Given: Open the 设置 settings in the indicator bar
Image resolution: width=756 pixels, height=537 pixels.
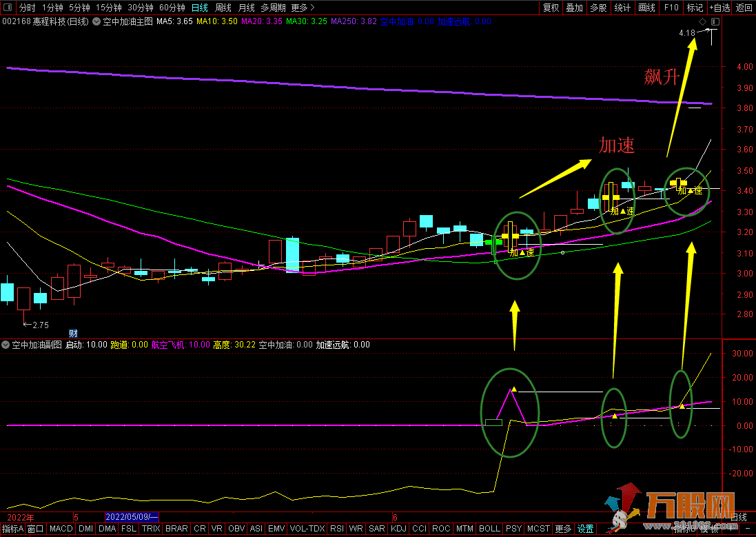Looking at the screenshot, I should pyautogui.click(x=585, y=529).
